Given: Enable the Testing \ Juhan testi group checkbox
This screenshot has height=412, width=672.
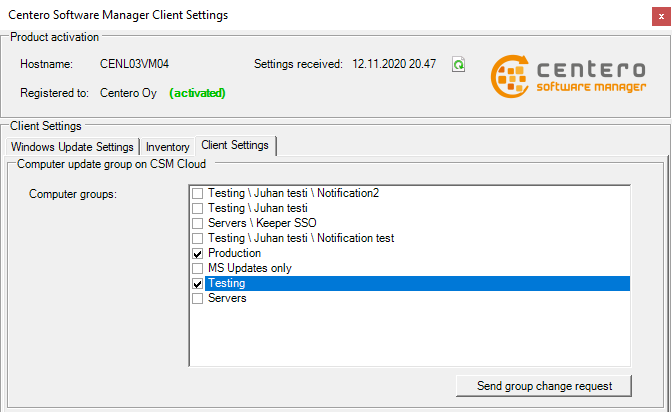Looking at the screenshot, I should 198,208.
